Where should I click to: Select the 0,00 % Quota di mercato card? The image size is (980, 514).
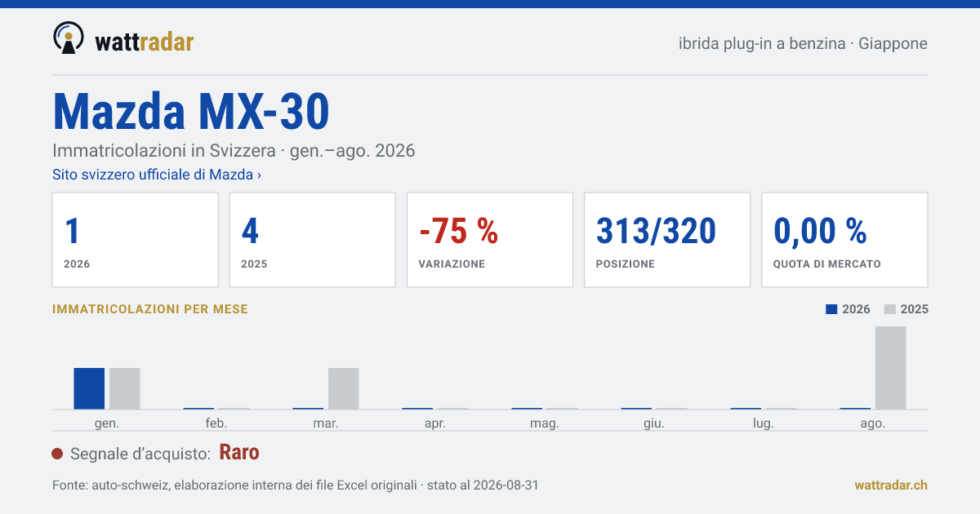click(844, 240)
